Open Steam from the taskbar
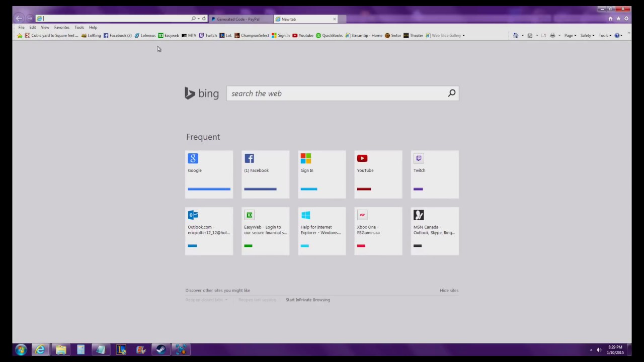Image resolution: width=644 pixels, height=362 pixels. 160,350
